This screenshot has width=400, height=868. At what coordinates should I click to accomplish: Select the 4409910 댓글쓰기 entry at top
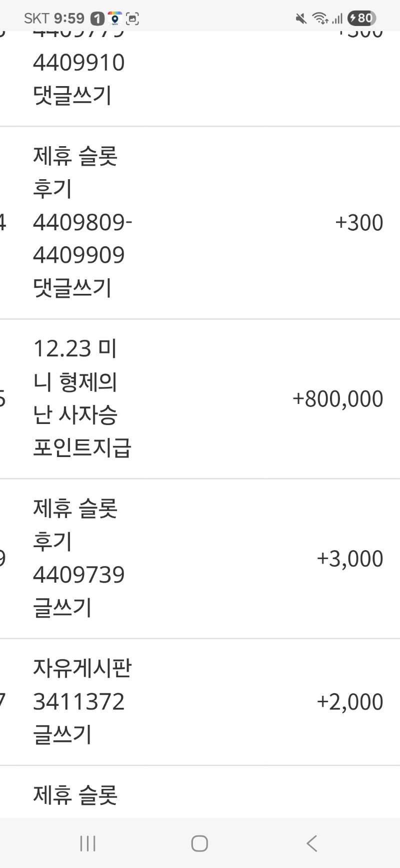(78, 63)
